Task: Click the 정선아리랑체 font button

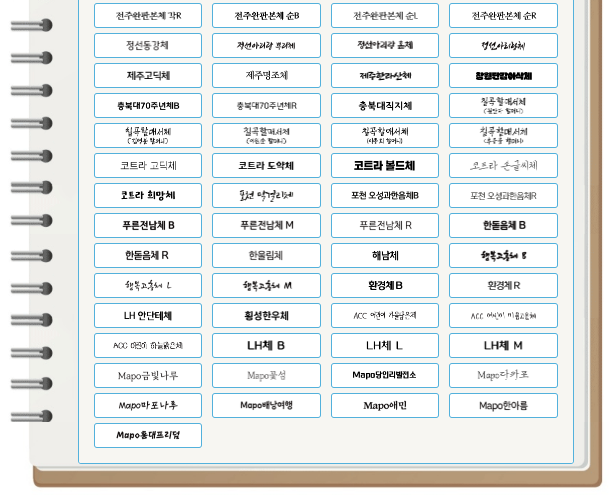Action: [503, 45]
